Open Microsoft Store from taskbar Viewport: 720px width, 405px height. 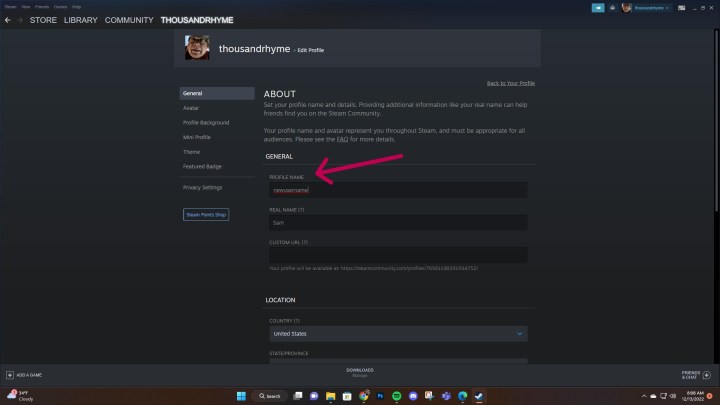[x=347, y=396]
